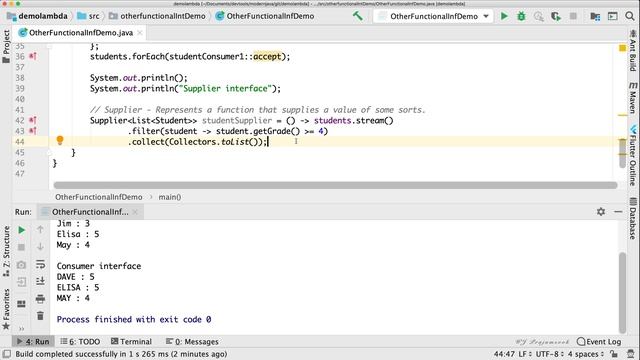Open the Project tool window

pyautogui.click(x=6, y=47)
